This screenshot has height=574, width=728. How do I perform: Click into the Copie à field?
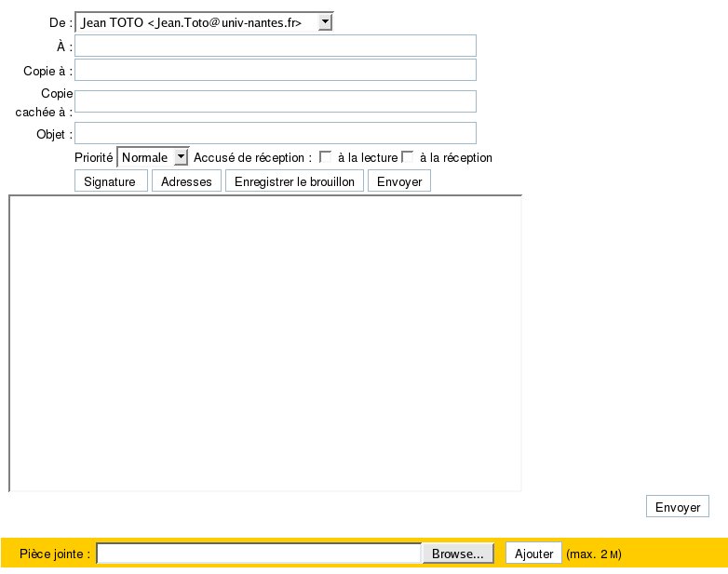click(x=276, y=70)
